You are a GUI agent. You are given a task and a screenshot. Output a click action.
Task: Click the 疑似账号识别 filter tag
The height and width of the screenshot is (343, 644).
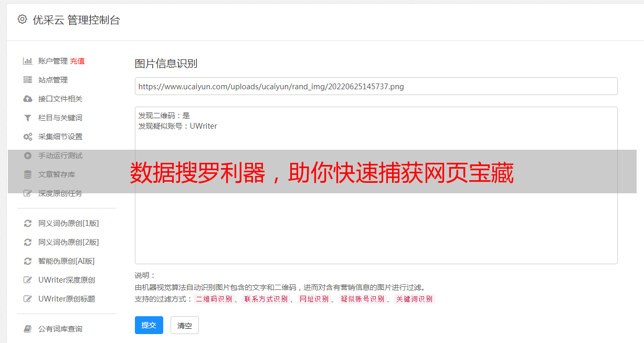(363, 299)
